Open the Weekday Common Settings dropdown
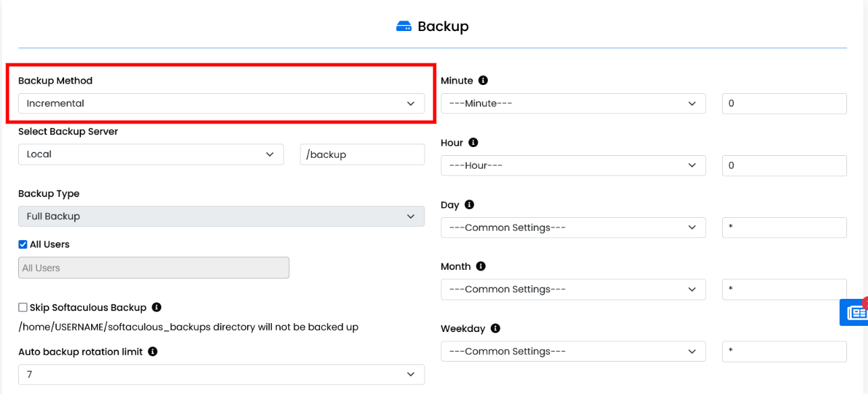The height and width of the screenshot is (394, 868). click(572, 351)
